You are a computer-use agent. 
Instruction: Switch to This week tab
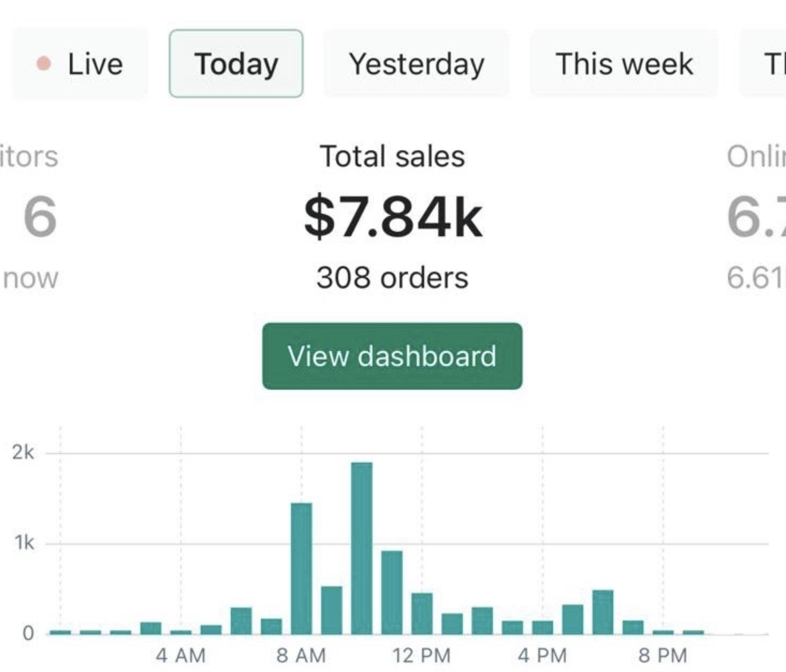click(624, 64)
